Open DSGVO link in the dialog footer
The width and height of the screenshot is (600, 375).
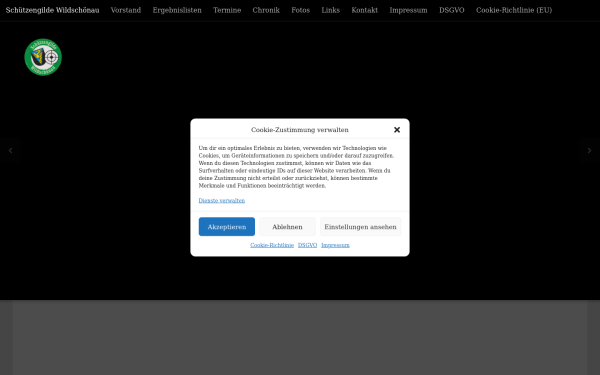click(x=307, y=245)
